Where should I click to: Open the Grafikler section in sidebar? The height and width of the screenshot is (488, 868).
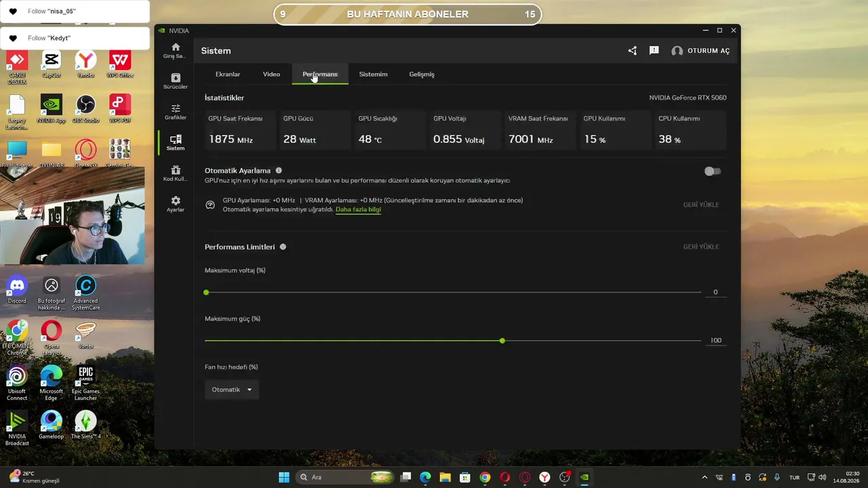click(175, 112)
